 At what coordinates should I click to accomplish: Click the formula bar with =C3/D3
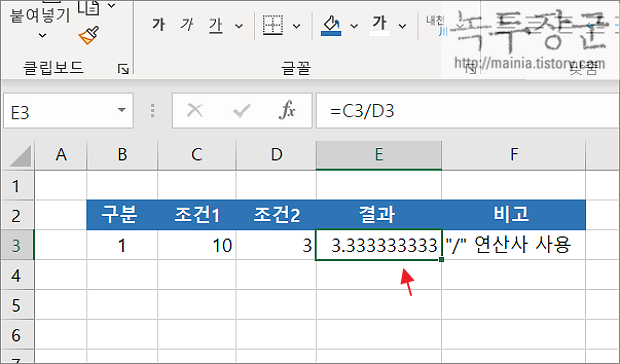pos(468,111)
